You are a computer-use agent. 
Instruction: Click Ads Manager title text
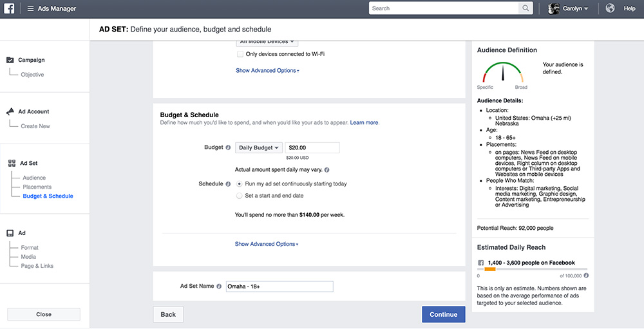[x=57, y=8]
